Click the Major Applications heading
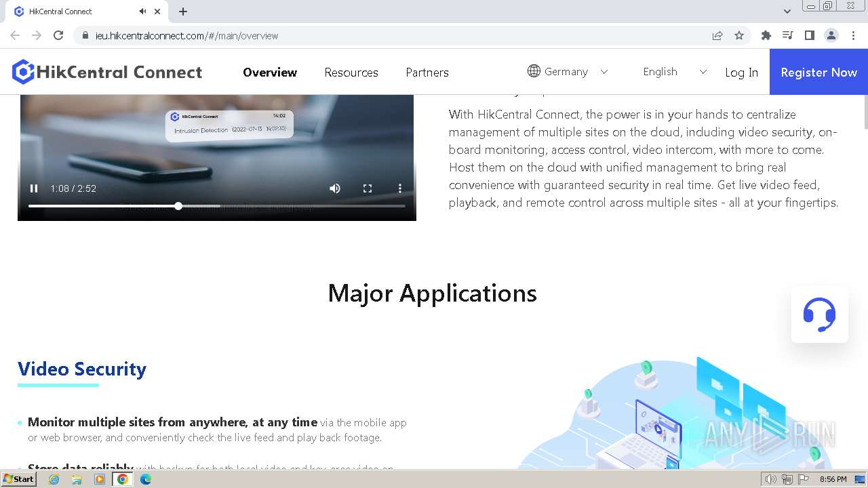Screen dimensions: 868x488 [x=433, y=293]
